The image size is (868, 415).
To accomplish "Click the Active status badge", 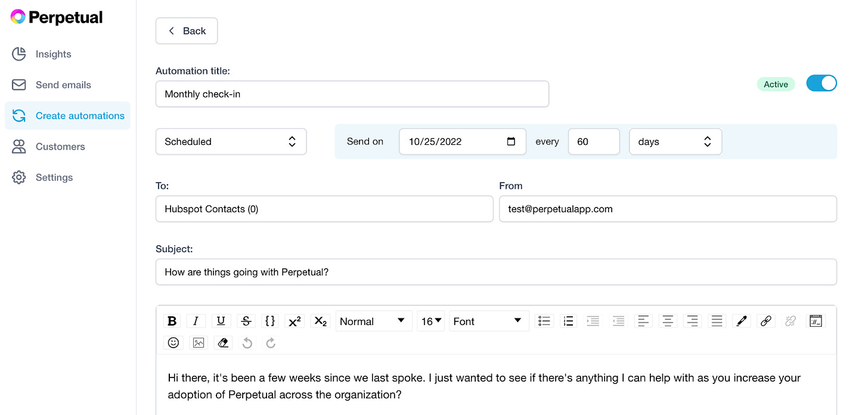I will 776,84.
